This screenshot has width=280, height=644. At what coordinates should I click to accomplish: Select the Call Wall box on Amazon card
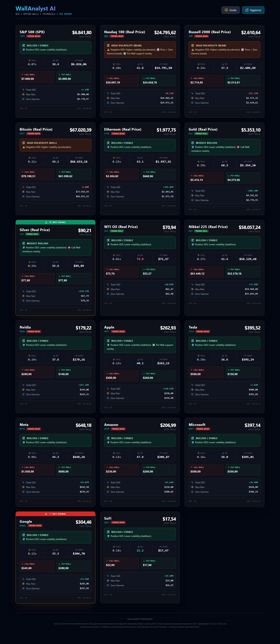click(x=122, y=470)
